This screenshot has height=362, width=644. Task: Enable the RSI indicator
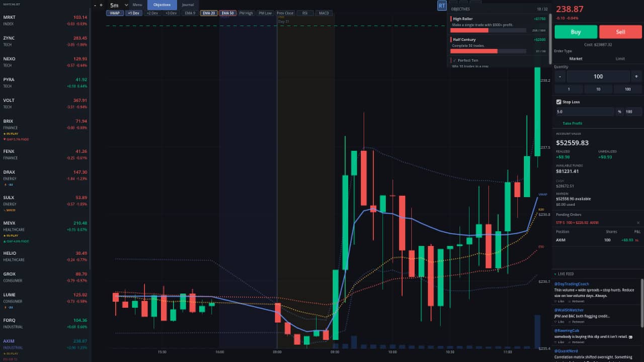(305, 13)
